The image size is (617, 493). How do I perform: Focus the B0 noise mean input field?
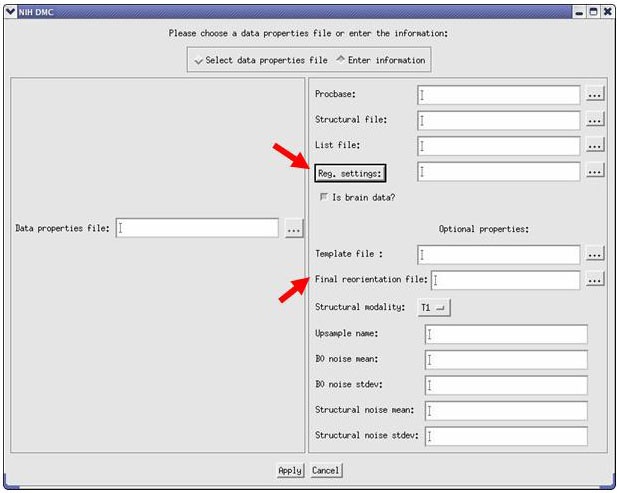[506, 360]
